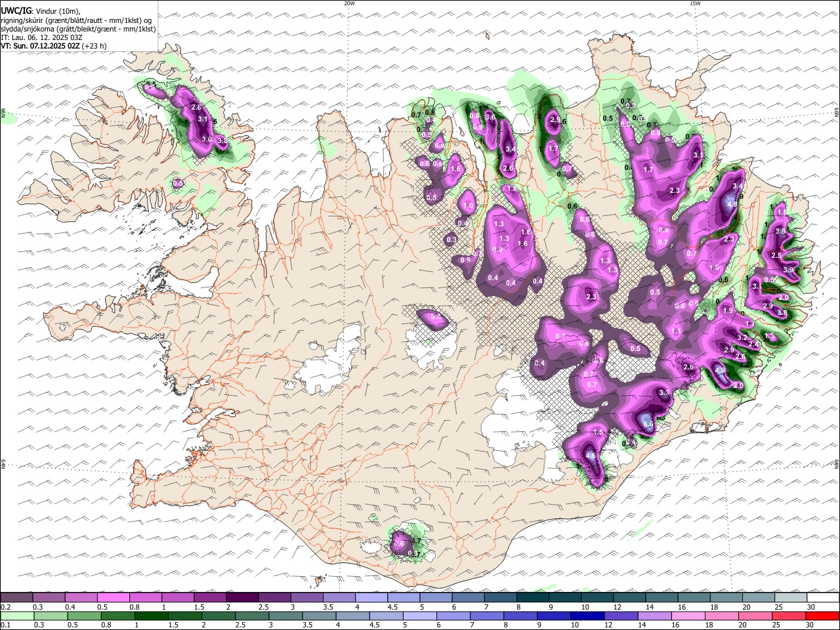The width and height of the screenshot is (840, 630).
Task: Pick the medium green 0.5 swatch in lower legend
Action: pyautogui.click(x=84, y=616)
